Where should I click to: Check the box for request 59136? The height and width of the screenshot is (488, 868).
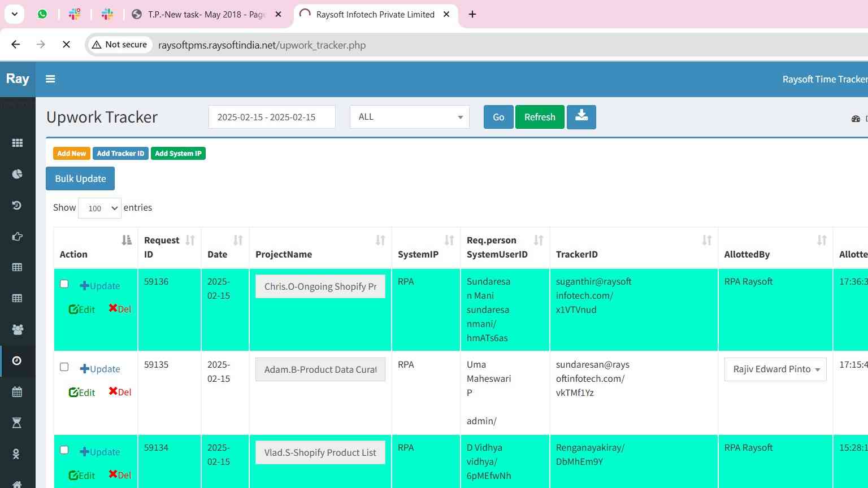point(64,284)
